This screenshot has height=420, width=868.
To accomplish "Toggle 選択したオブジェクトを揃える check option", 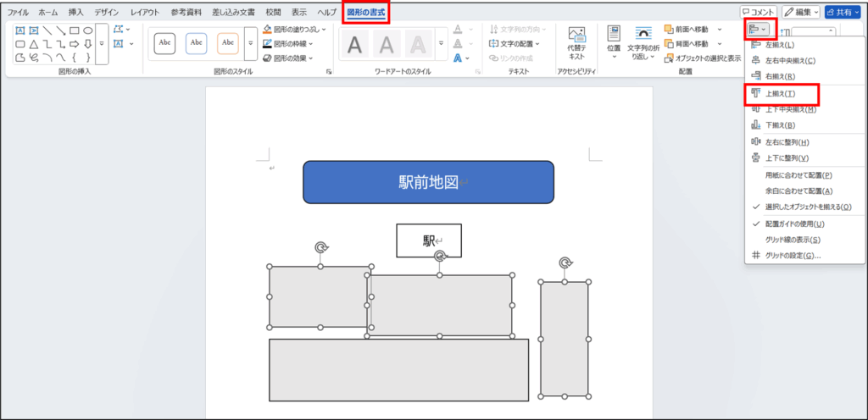I will coord(808,207).
